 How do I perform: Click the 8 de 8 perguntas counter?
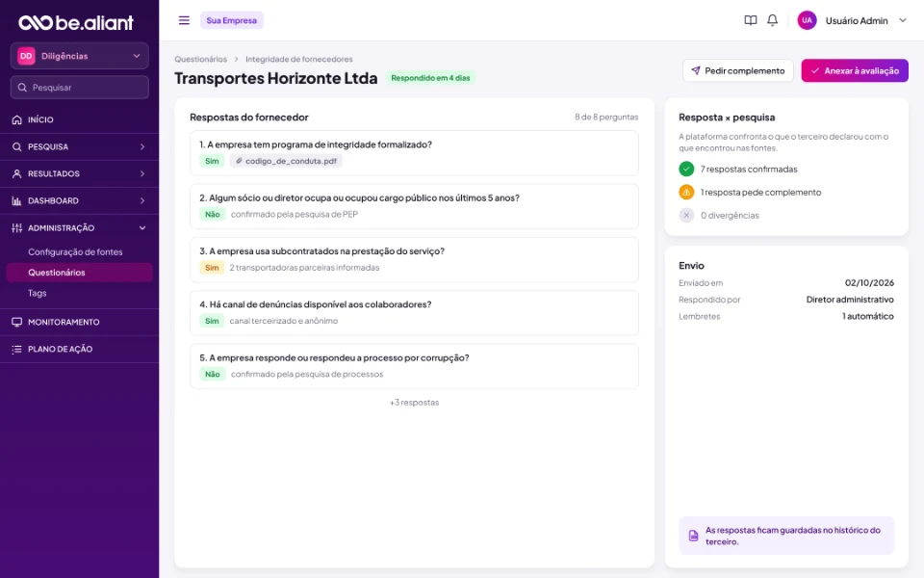[606, 118]
